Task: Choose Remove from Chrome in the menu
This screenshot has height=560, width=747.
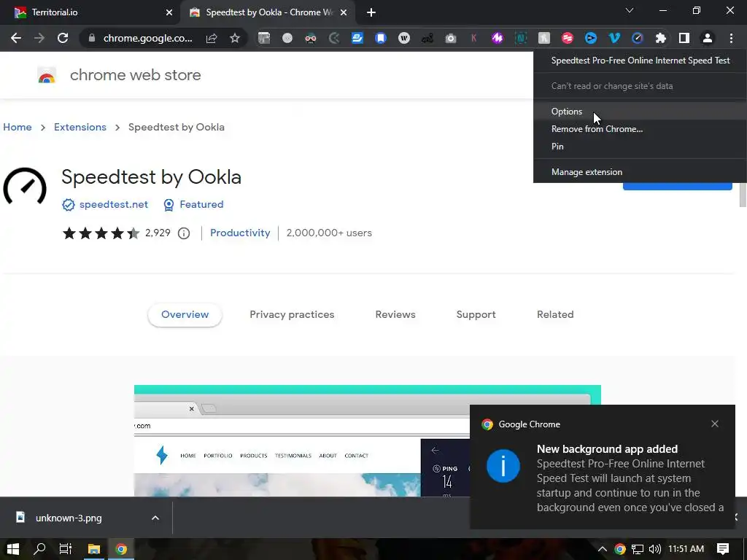Action: [x=640, y=129]
